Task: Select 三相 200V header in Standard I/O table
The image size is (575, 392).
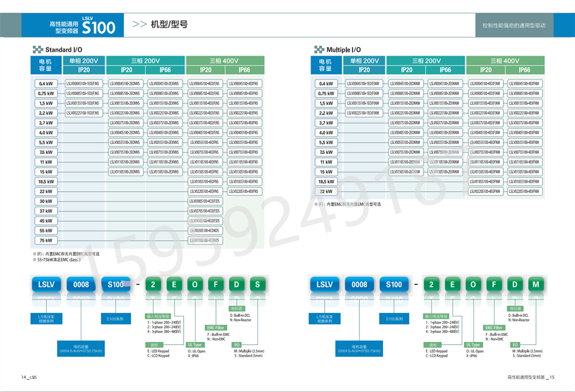Action: (145, 61)
